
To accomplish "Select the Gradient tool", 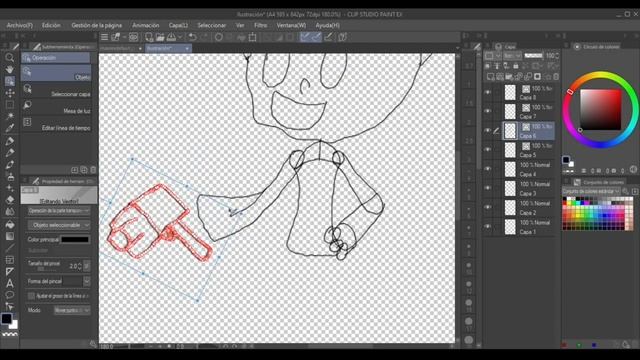I will pos(10,236).
